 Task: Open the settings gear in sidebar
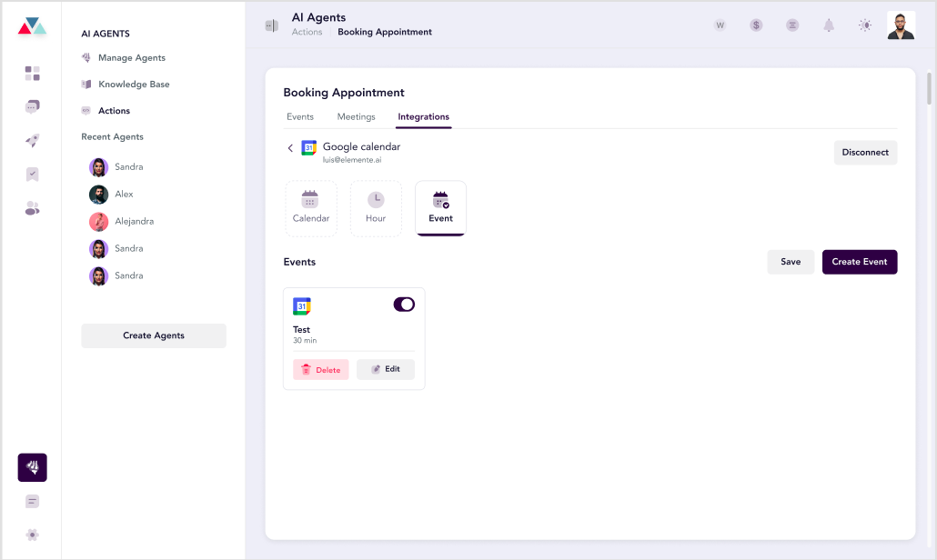click(32, 535)
